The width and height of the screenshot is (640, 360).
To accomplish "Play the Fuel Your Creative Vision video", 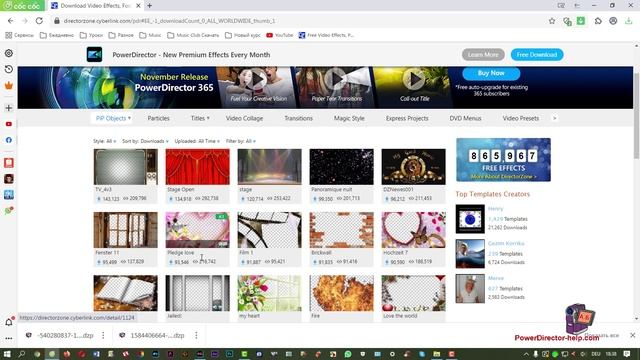I will [258, 79].
